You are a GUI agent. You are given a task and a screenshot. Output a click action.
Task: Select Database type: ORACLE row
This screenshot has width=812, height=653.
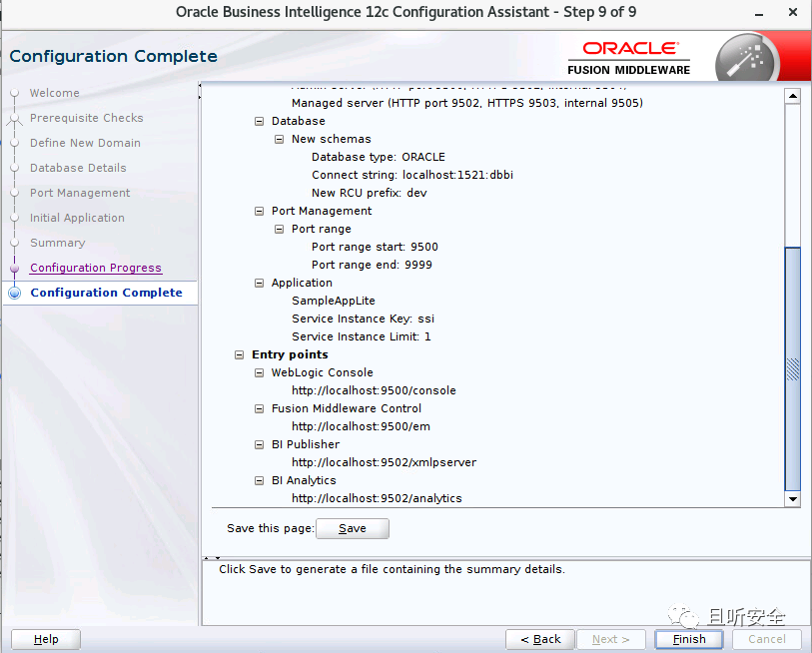(x=379, y=157)
